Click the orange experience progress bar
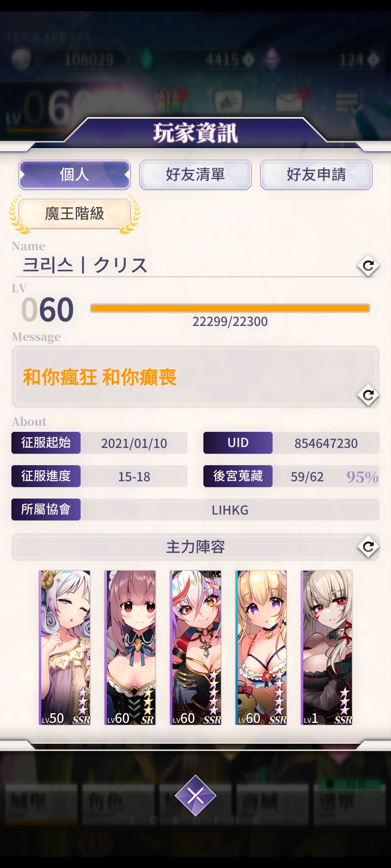The height and width of the screenshot is (868, 391). tap(230, 308)
